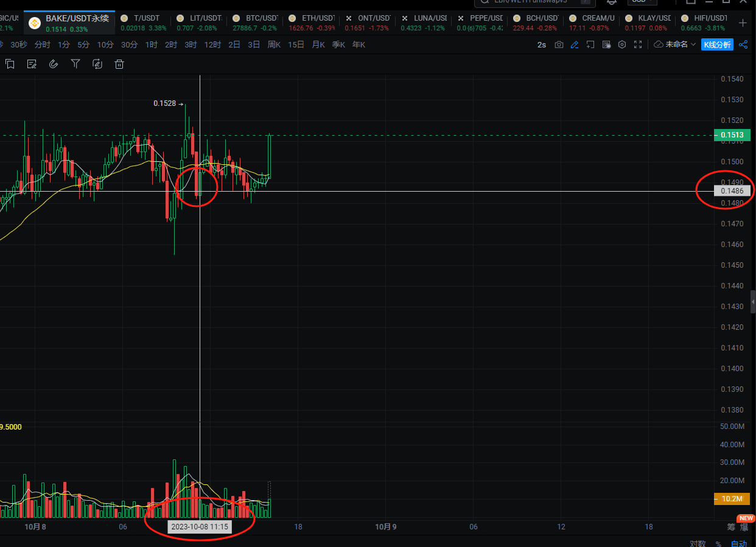This screenshot has height=547, width=756.
Task: Select the 周K timeframe
Action: coord(275,44)
